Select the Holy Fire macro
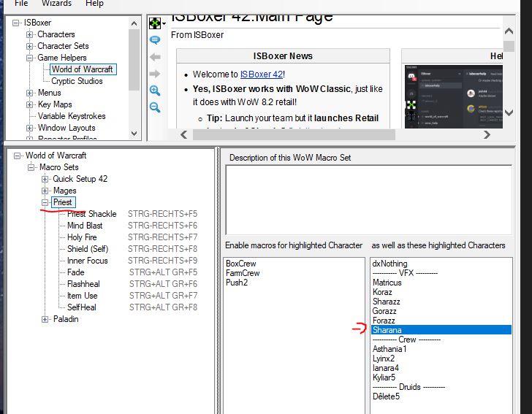 tap(82, 237)
